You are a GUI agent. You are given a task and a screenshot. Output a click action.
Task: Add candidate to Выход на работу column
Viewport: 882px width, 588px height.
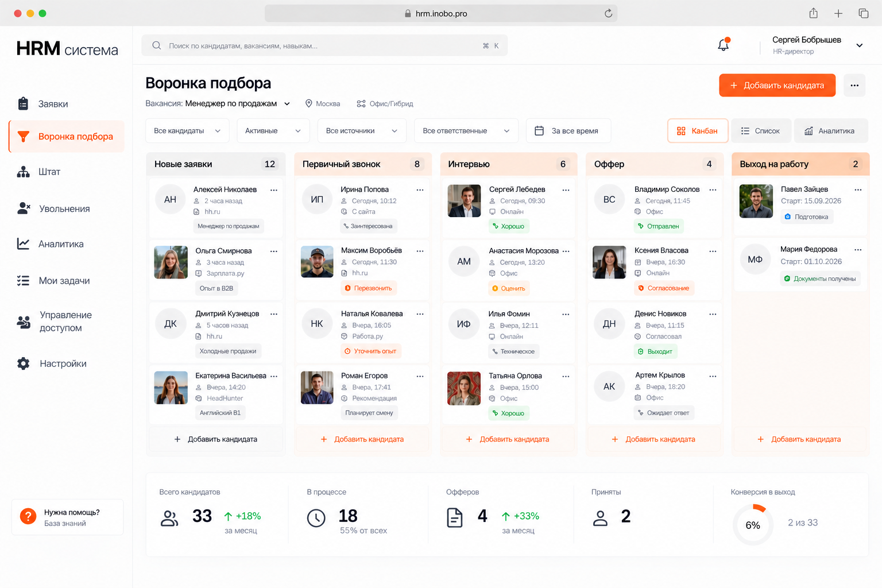[800, 439]
